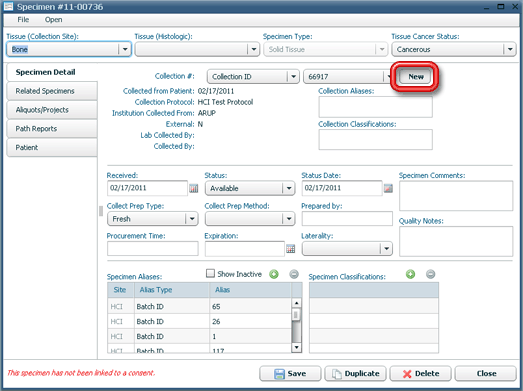Click the Specimen window title bar icon
The height and width of the screenshot is (391, 523).
[8, 6]
